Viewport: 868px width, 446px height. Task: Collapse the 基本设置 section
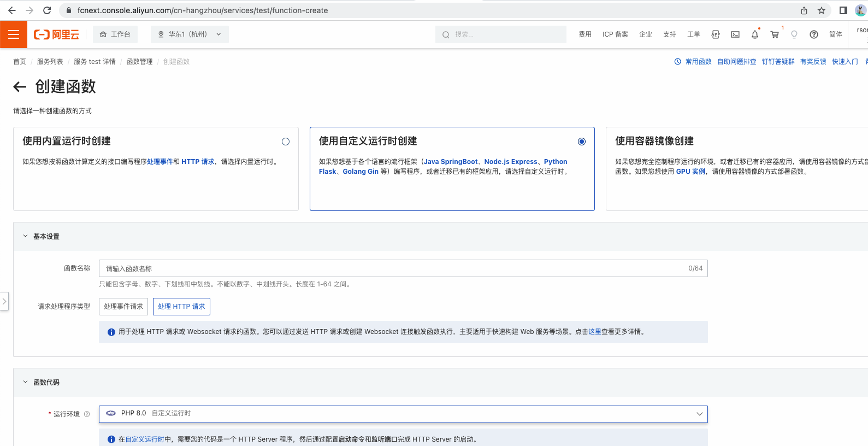tap(25, 236)
